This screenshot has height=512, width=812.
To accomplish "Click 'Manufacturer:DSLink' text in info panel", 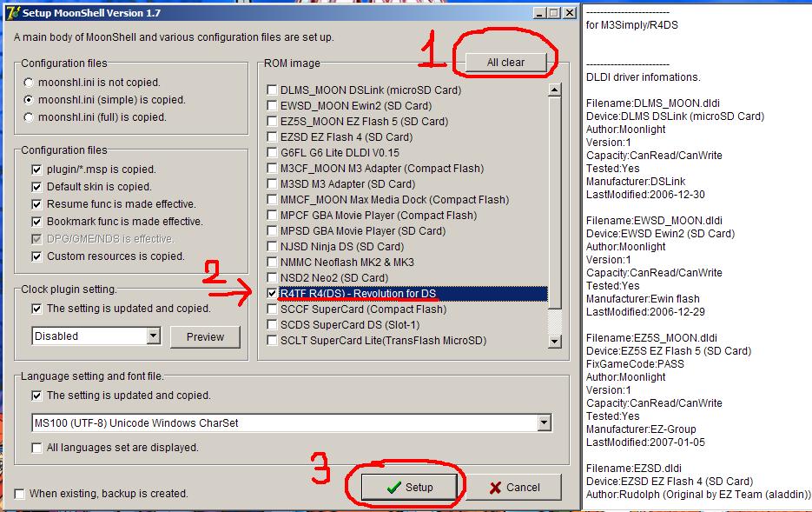I will click(636, 182).
